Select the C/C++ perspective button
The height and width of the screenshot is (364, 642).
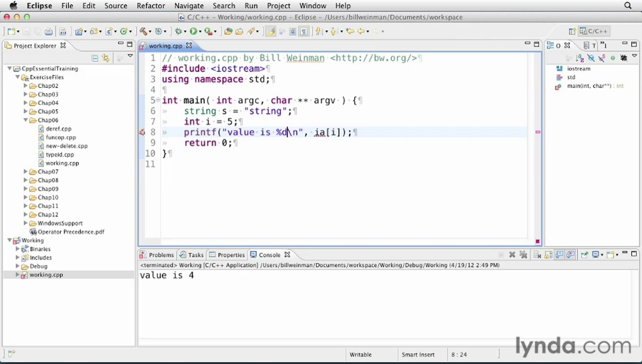[593, 31]
